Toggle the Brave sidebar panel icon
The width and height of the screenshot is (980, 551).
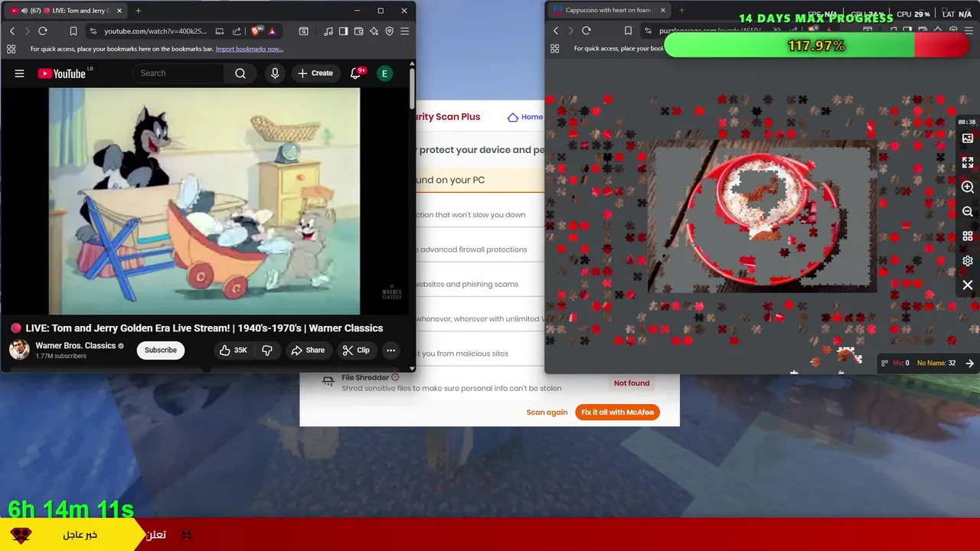coord(344,31)
